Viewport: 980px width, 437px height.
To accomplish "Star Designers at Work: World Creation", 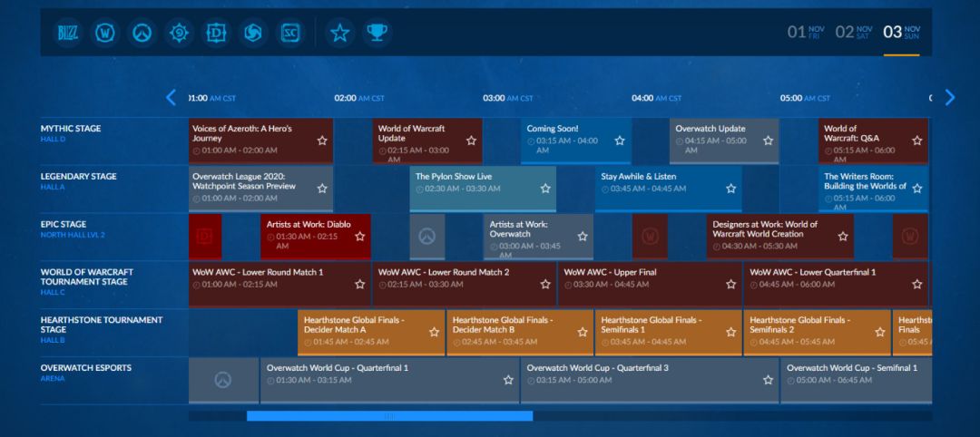I will 842,237.
